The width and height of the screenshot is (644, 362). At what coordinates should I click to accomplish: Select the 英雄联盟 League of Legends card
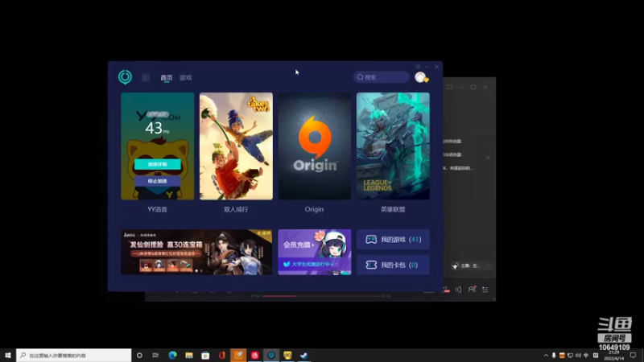tap(393, 146)
